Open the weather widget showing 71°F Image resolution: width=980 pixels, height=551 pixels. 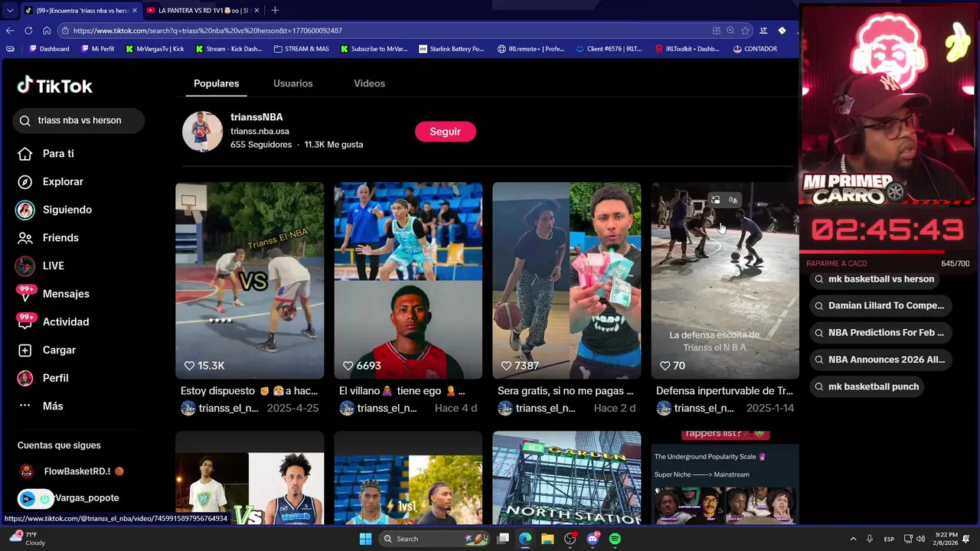point(27,539)
